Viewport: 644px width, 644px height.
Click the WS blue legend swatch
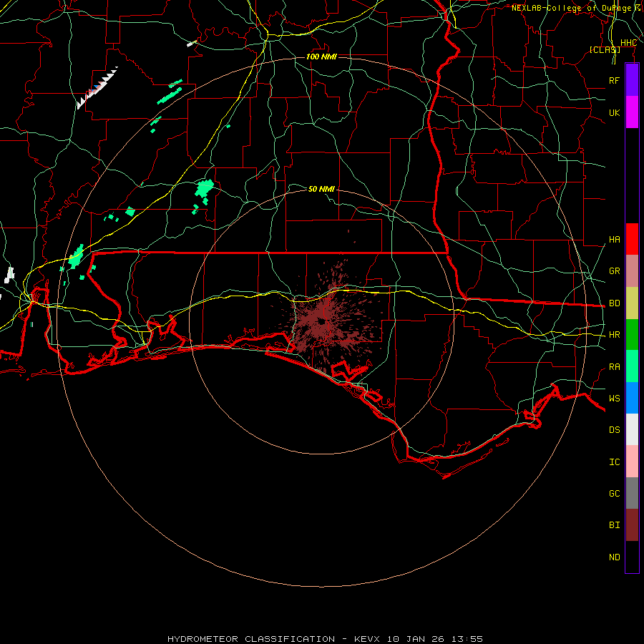pos(632,398)
